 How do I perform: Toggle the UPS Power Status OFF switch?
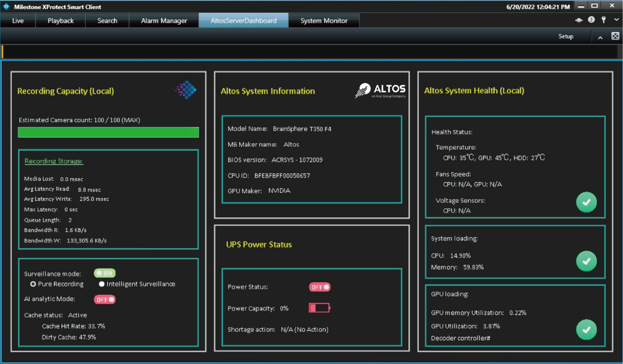click(319, 287)
